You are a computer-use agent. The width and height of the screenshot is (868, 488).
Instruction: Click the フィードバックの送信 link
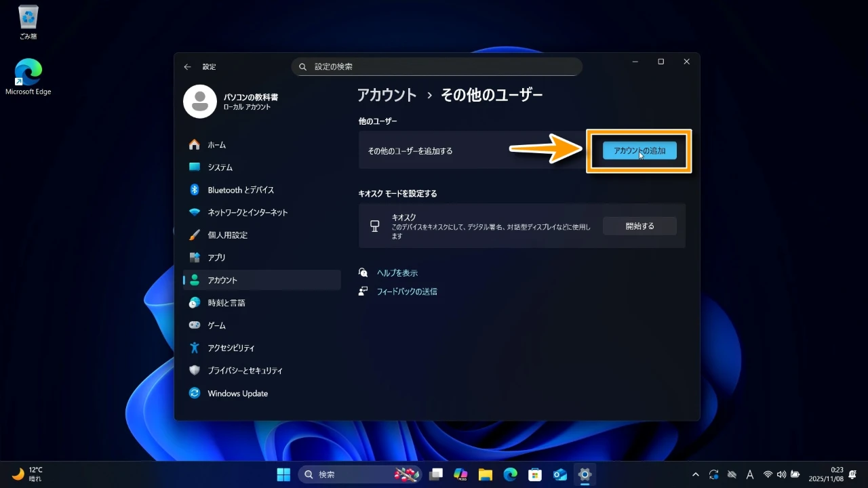(406, 291)
